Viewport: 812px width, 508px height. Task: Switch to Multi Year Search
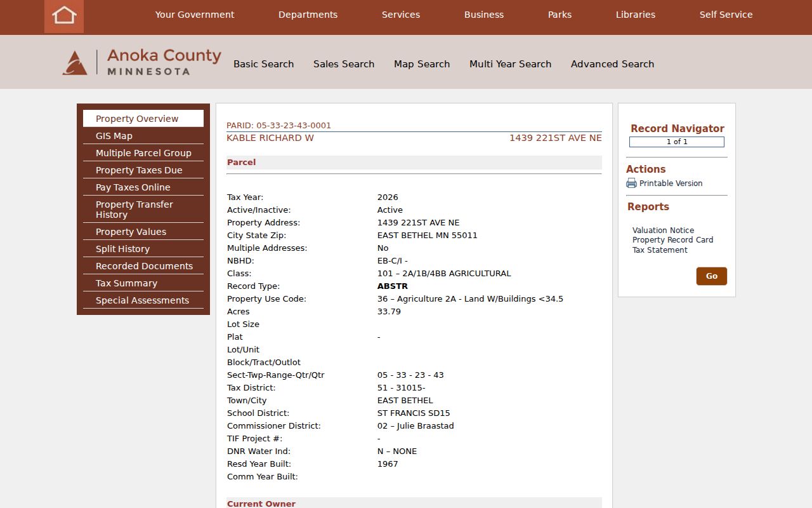pos(510,64)
